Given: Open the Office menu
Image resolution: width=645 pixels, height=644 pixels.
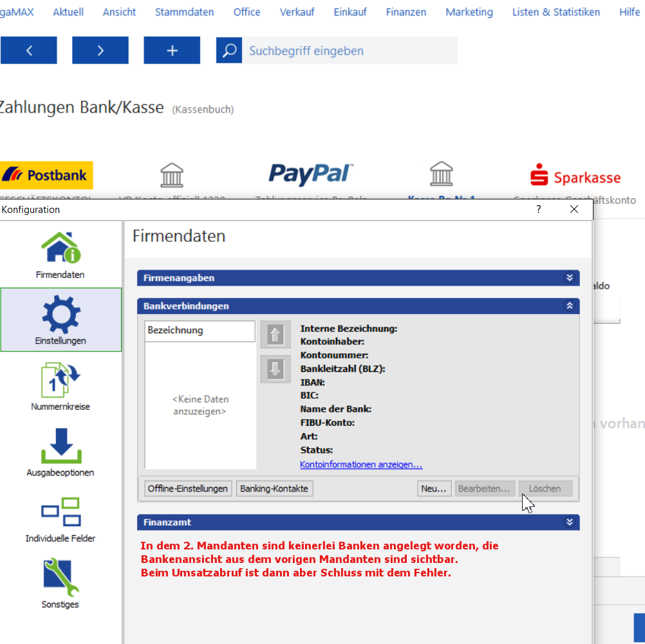Looking at the screenshot, I should point(247,12).
